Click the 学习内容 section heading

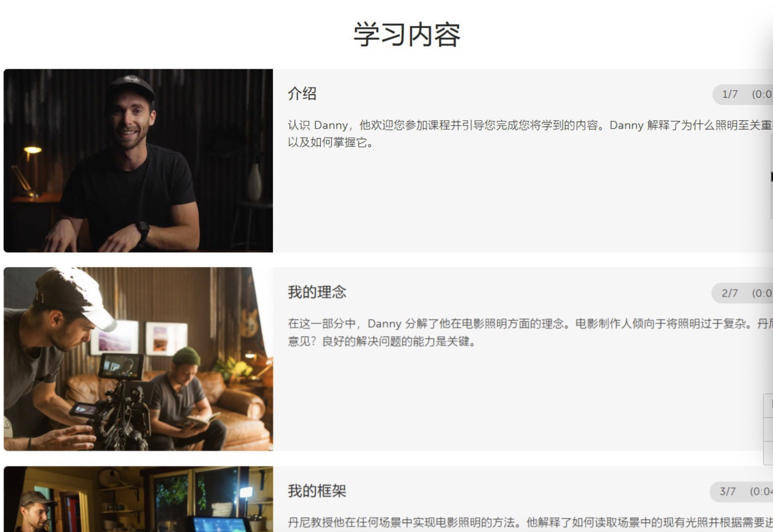[x=407, y=34]
